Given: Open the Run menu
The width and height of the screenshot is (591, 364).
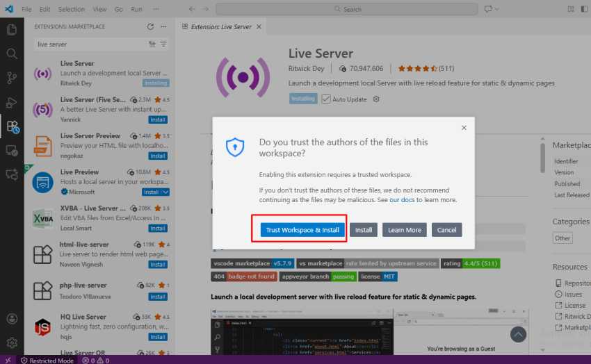Looking at the screenshot, I should click(x=136, y=9).
